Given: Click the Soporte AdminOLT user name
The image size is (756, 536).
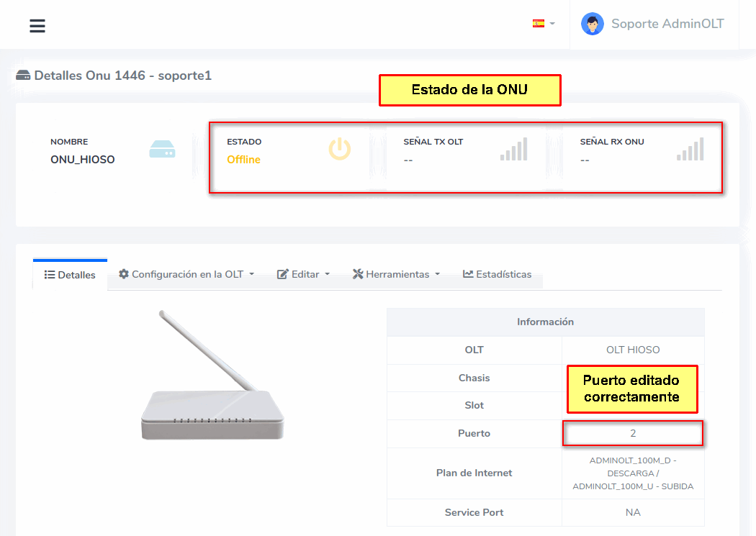Looking at the screenshot, I should point(667,24).
